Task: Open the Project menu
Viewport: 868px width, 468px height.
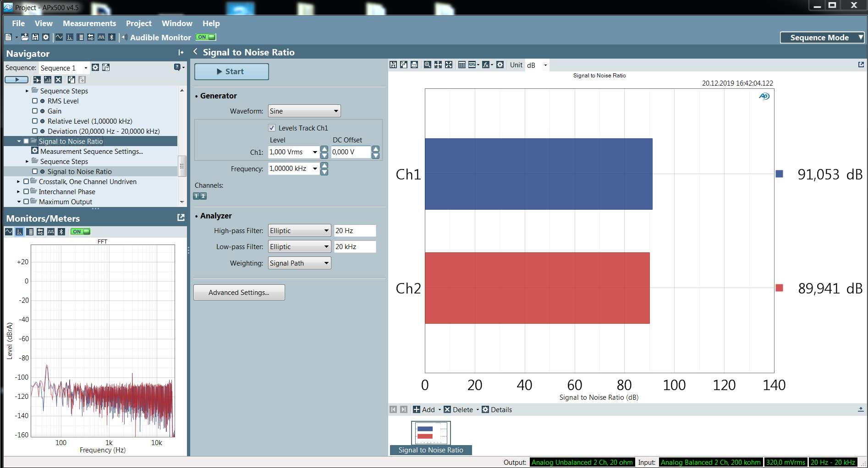Action: pos(138,23)
